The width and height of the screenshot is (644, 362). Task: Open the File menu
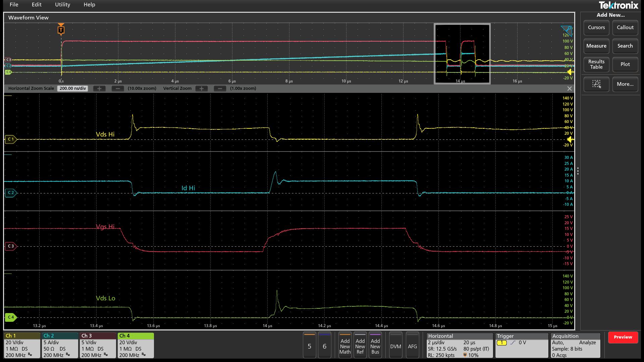point(14,5)
